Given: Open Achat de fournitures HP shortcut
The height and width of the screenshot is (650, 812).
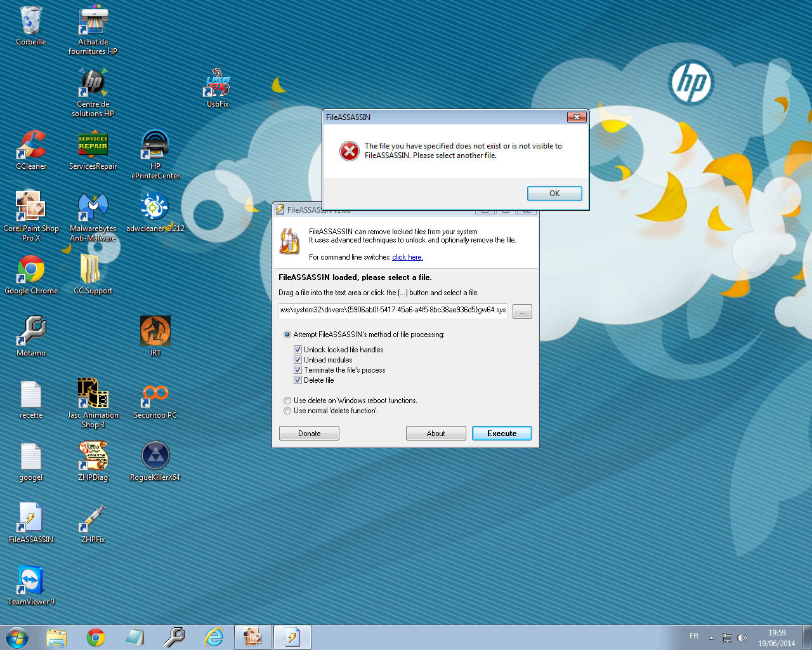Looking at the screenshot, I should 93,30.
